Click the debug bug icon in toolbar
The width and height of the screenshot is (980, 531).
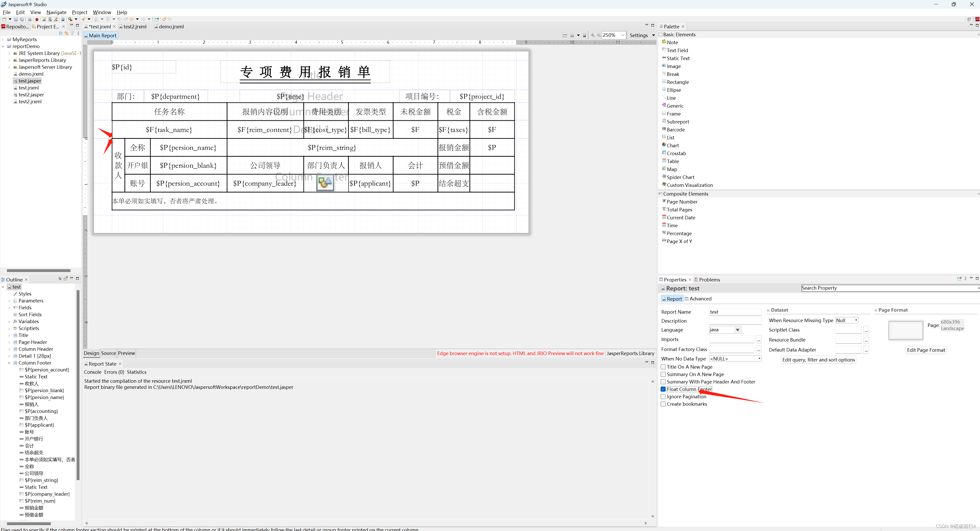37,19
